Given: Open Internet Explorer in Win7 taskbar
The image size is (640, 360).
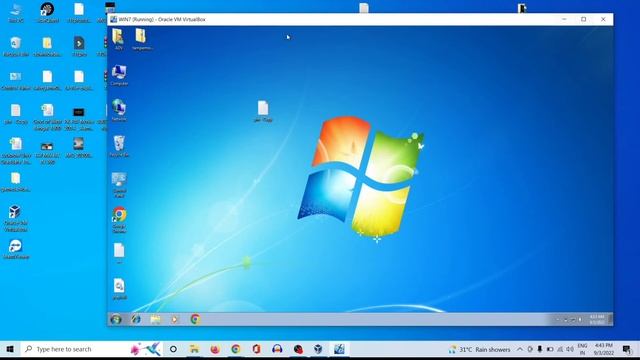Looking at the screenshot, I should (x=136, y=319).
